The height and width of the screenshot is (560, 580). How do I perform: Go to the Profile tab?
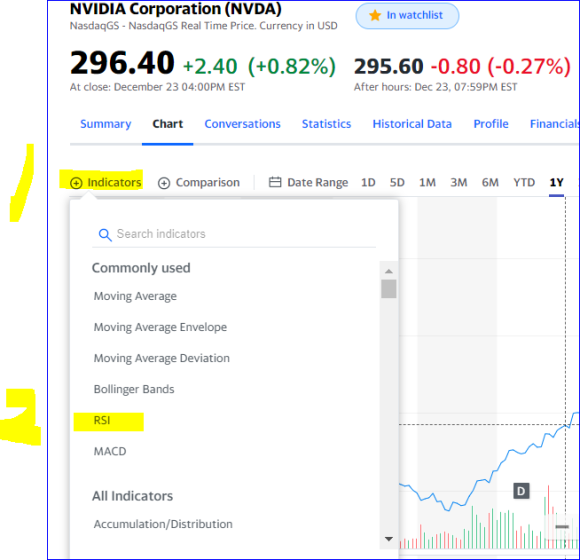pyautogui.click(x=491, y=124)
